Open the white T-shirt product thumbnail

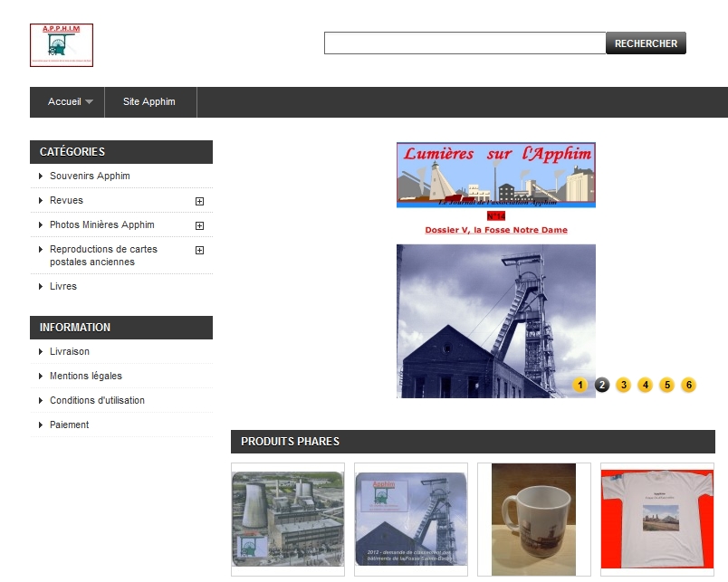coord(657,520)
